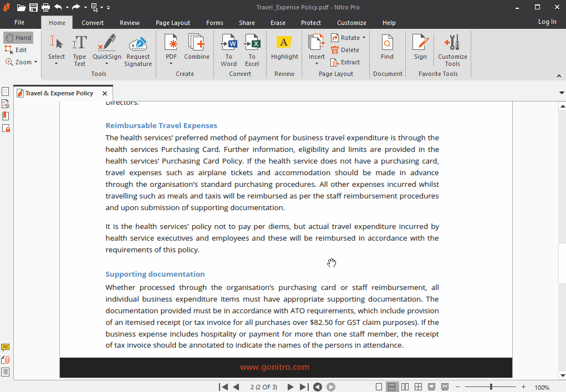The width and height of the screenshot is (566, 392).
Task: Open the Bookmarks panel
Action: click(6, 116)
